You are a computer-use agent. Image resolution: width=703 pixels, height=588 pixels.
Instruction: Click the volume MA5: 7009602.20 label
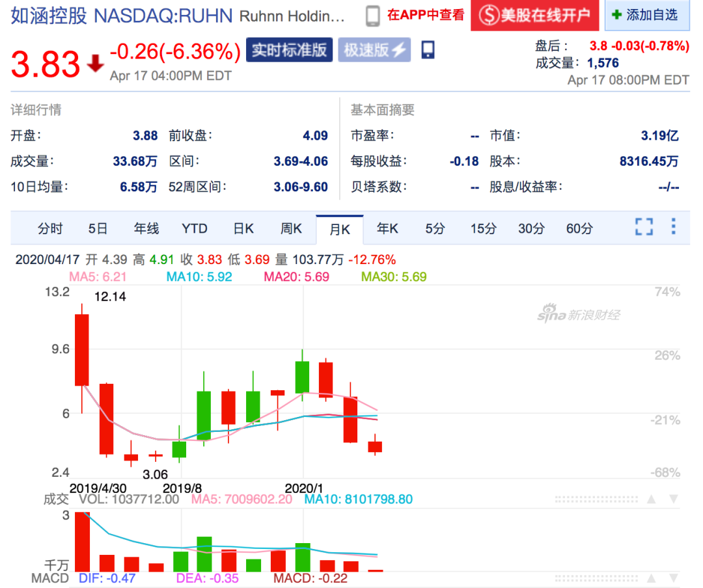[x=241, y=500]
